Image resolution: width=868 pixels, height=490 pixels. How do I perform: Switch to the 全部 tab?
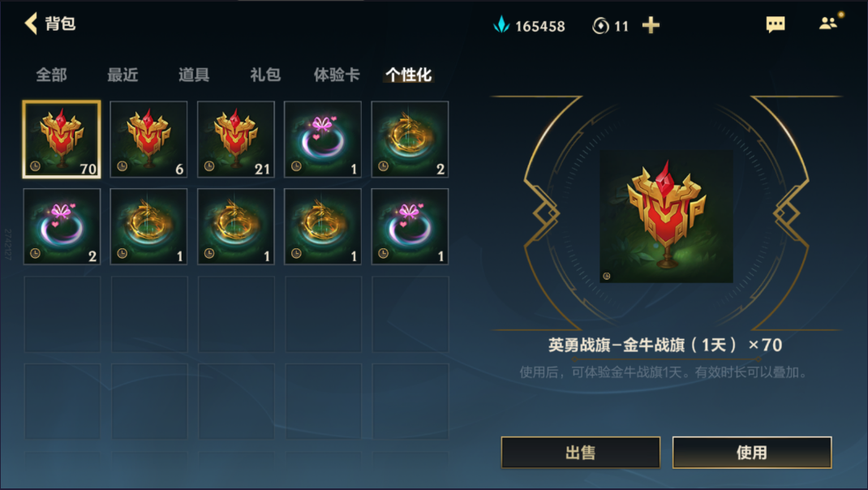pos(51,75)
